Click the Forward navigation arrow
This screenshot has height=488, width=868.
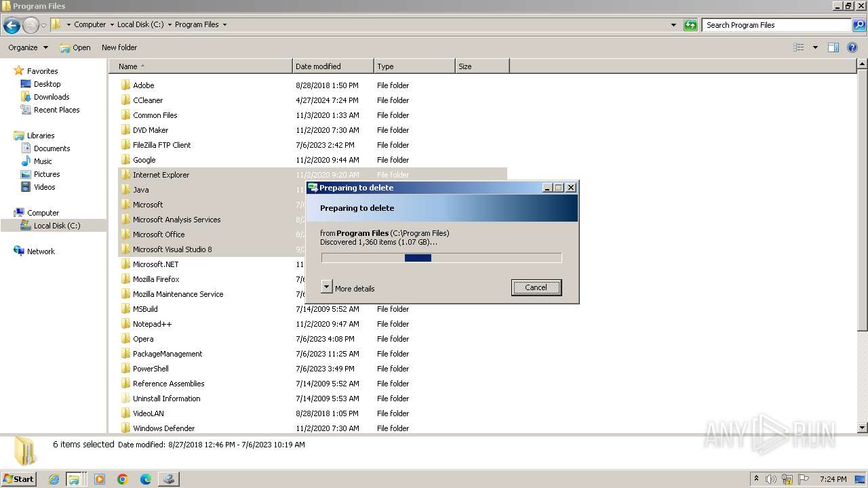pos(31,25)
